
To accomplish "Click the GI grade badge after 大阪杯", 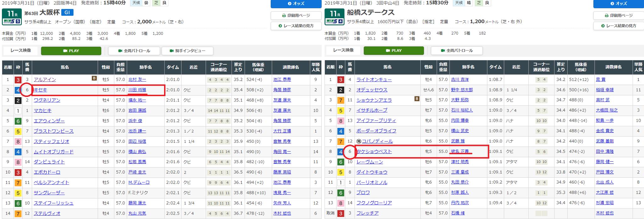I will pos(66,13).
